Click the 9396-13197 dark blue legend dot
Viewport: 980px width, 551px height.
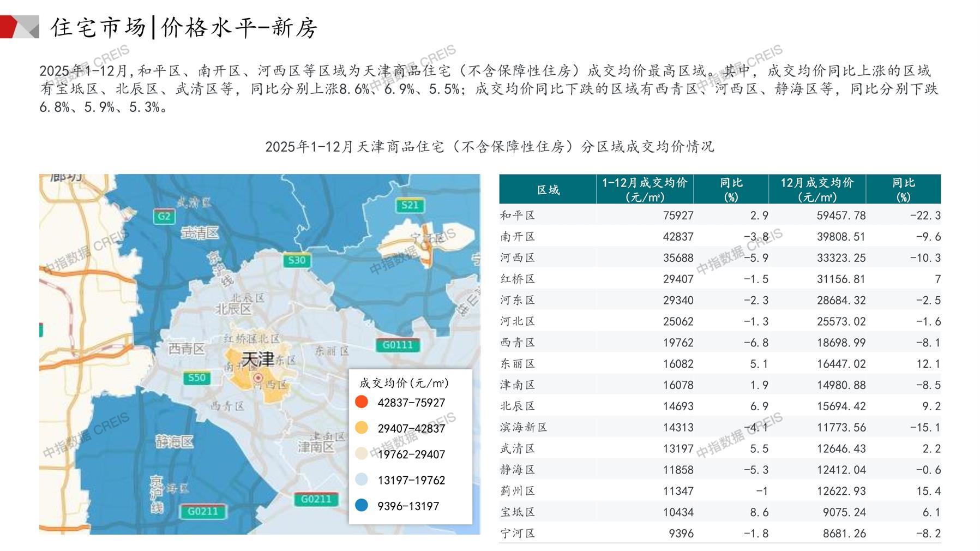pos(361,505)
